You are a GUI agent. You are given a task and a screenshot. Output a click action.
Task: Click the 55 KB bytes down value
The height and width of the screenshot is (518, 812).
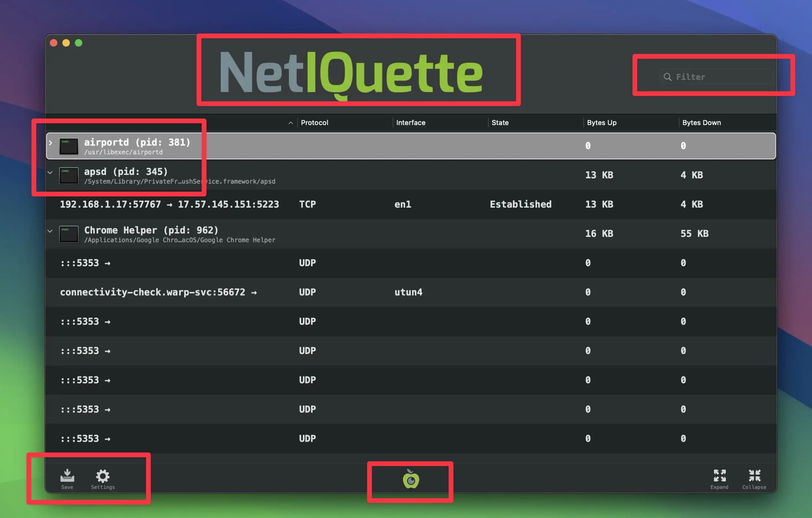click(x=694, y=234)
